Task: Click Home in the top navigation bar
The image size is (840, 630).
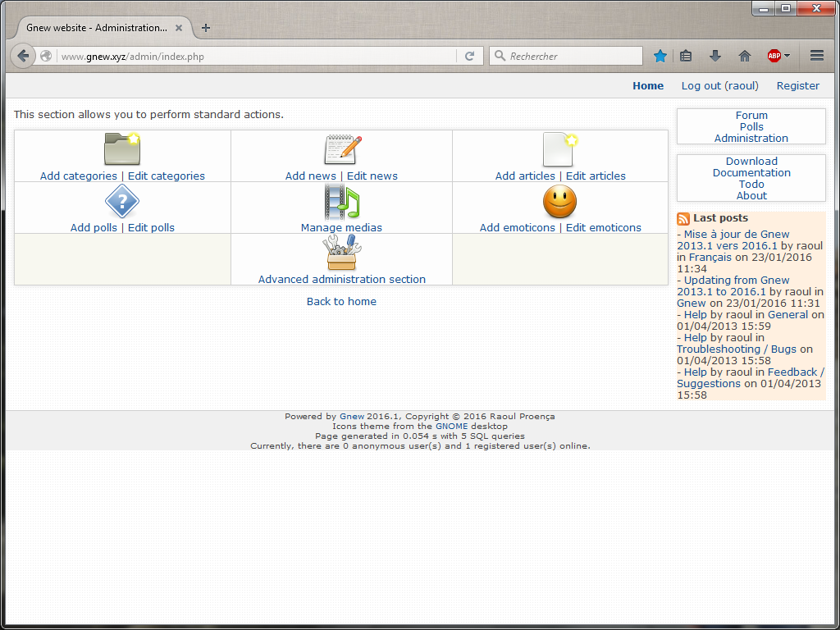Action: click(x=648, y=85)
